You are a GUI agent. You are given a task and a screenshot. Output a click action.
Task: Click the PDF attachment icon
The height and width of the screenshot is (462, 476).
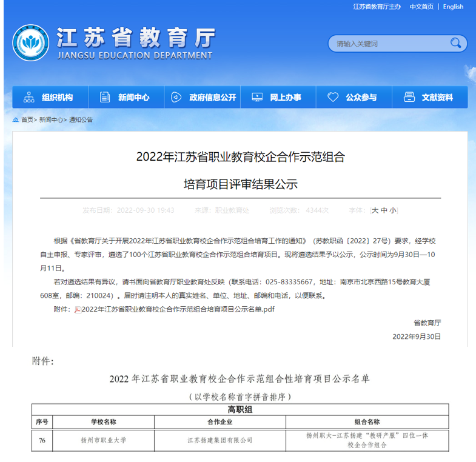point(77,309)
